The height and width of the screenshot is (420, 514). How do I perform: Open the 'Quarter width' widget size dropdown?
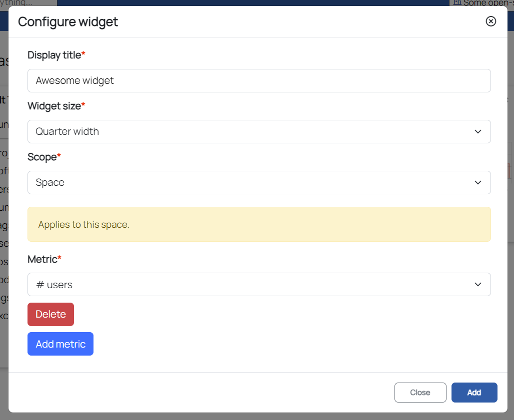pos(250,131)
